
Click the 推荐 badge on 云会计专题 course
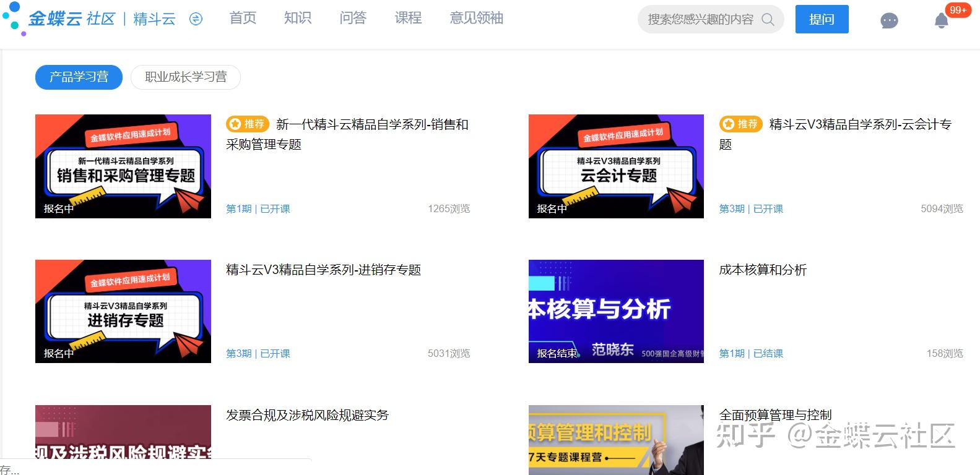[x=740, y=124]
